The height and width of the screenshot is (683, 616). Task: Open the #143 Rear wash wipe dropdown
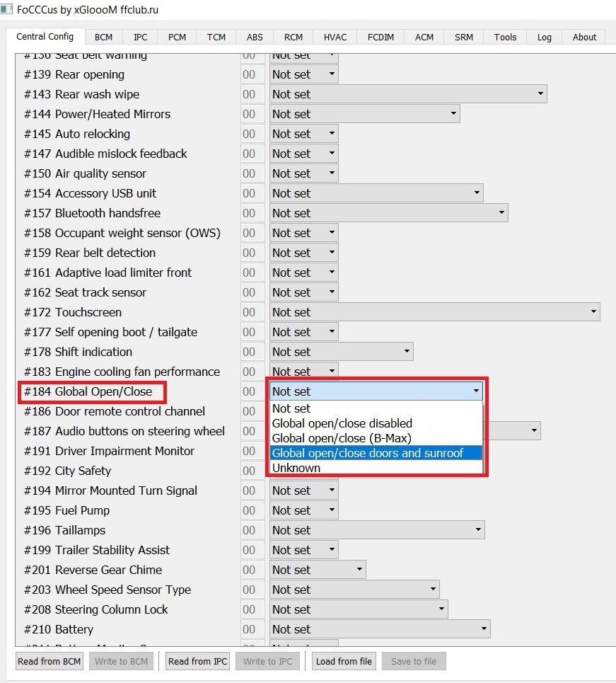[x=408, y=94]
